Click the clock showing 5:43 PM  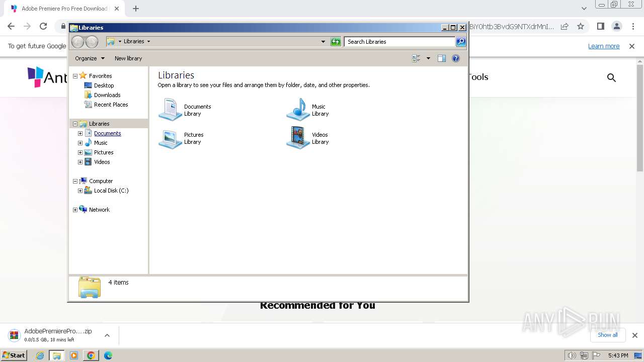[x=618, y=355]
